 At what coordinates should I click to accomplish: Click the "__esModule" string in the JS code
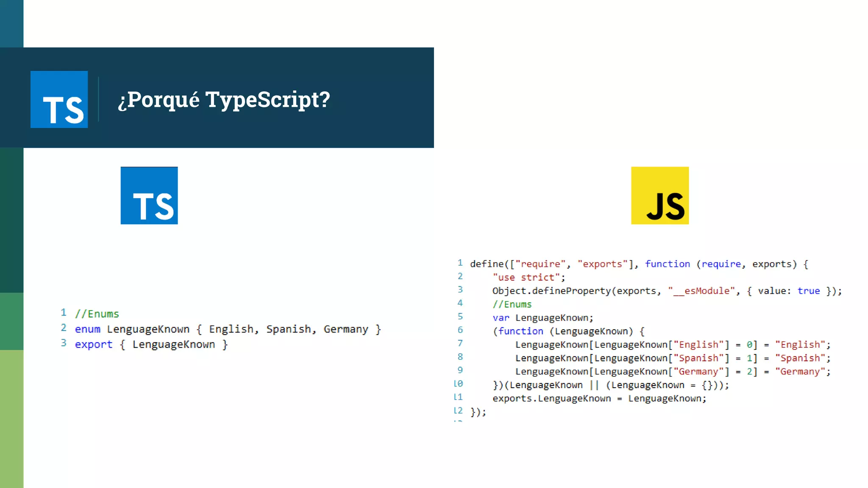pos(701,291)
